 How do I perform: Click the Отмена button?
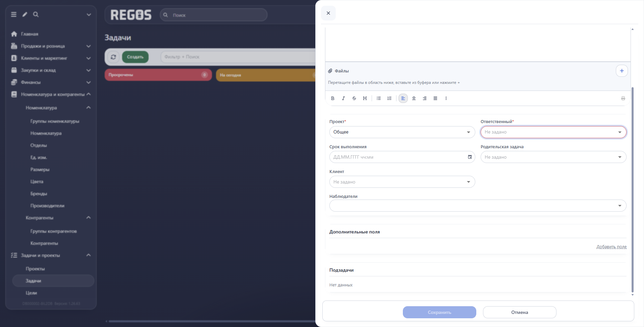click(x=520, y=312)
